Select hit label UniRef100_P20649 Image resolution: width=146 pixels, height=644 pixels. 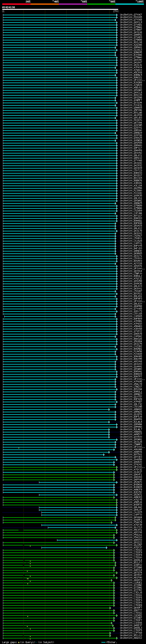(131, 354)
